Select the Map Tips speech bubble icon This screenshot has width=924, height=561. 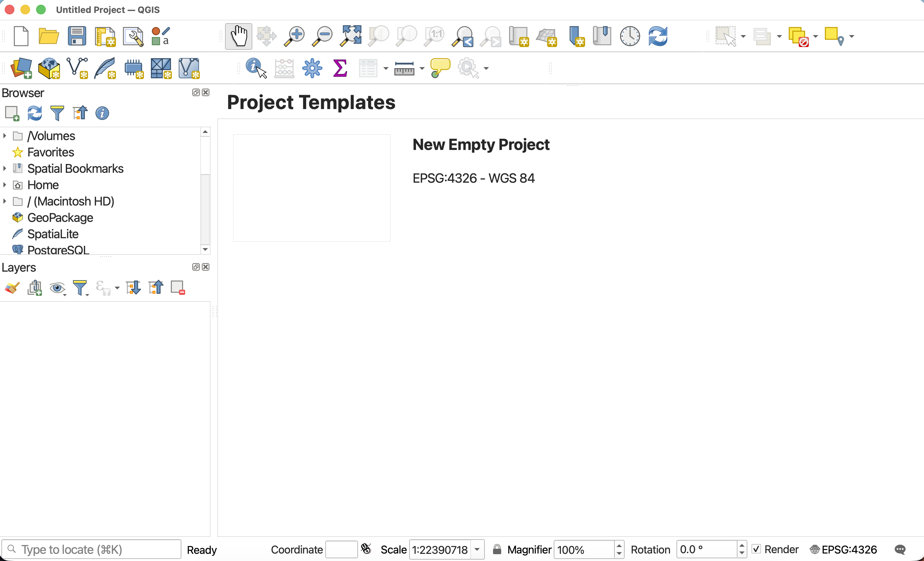(x=440, y=68)
